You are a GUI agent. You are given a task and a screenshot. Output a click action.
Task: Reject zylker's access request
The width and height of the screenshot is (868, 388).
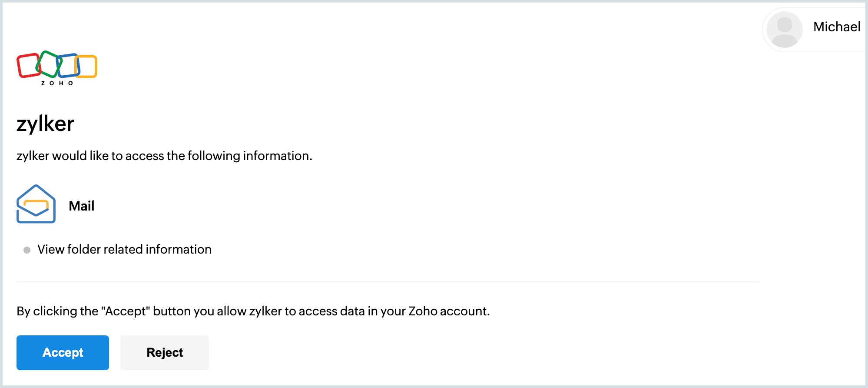[x=165, y=352]
